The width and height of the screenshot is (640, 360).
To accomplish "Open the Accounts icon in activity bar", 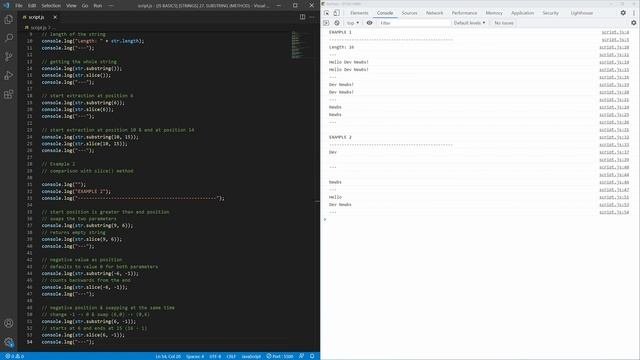I will click(x=9, y=323).
